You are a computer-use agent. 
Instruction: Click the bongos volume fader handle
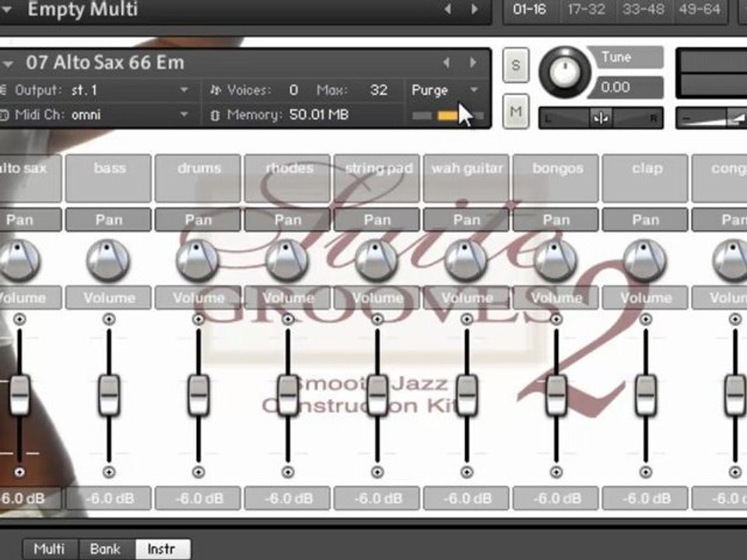(556, 395)
